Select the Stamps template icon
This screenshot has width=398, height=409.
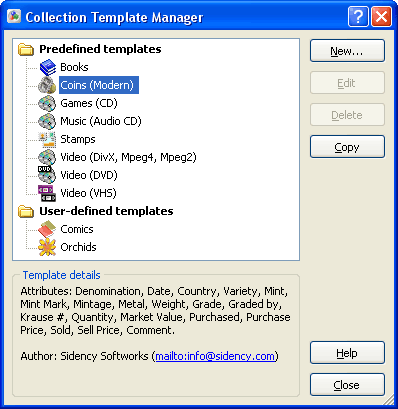tap(47, 139)
